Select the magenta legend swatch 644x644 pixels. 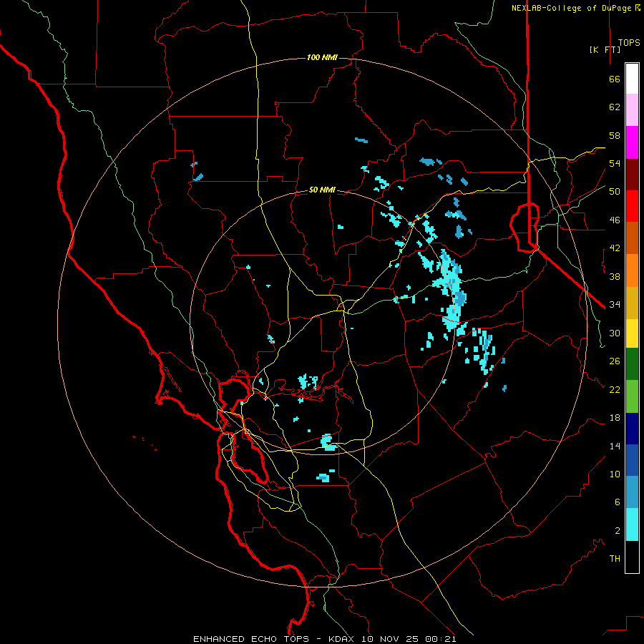pos(632,142)
